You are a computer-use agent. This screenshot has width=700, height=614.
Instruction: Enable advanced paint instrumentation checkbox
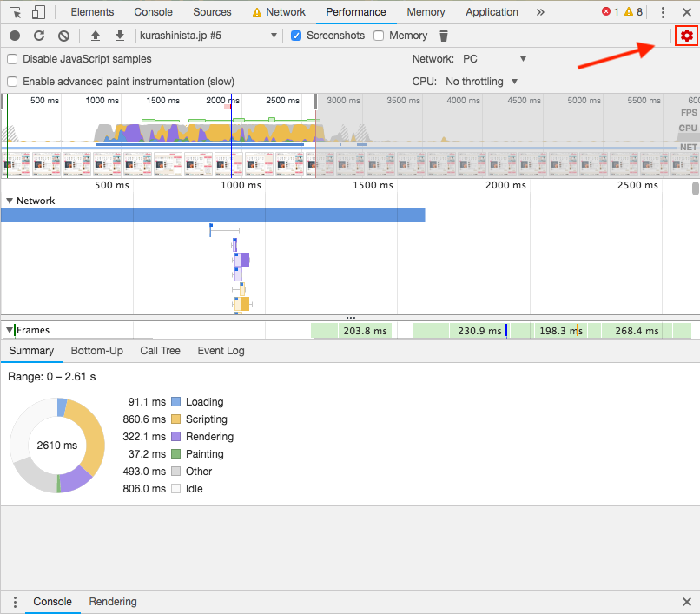12,82
